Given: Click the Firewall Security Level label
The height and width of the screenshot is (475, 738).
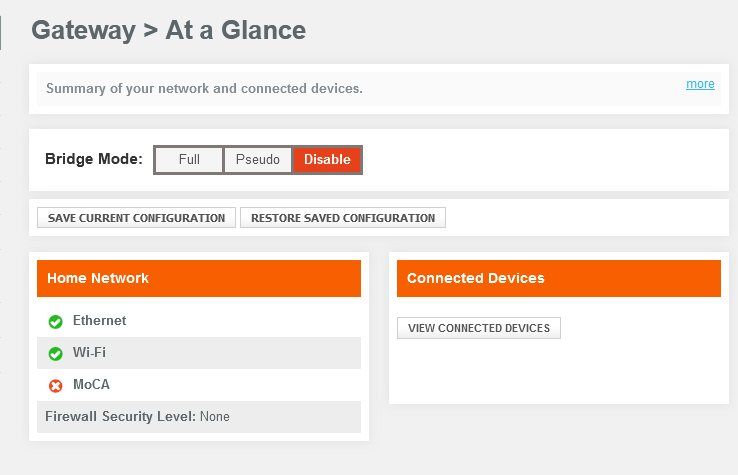Looking at the screenshot, I should 120,416.
